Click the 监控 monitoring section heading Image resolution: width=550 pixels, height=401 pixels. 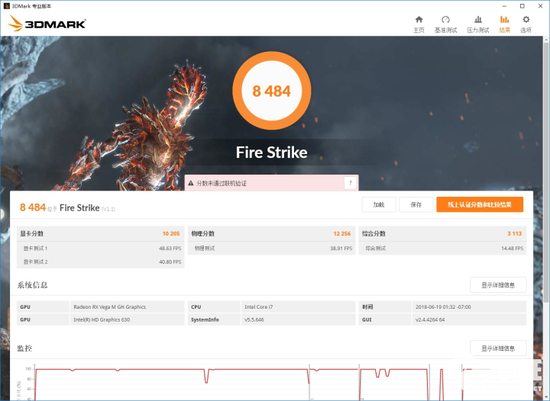point(25,348)
